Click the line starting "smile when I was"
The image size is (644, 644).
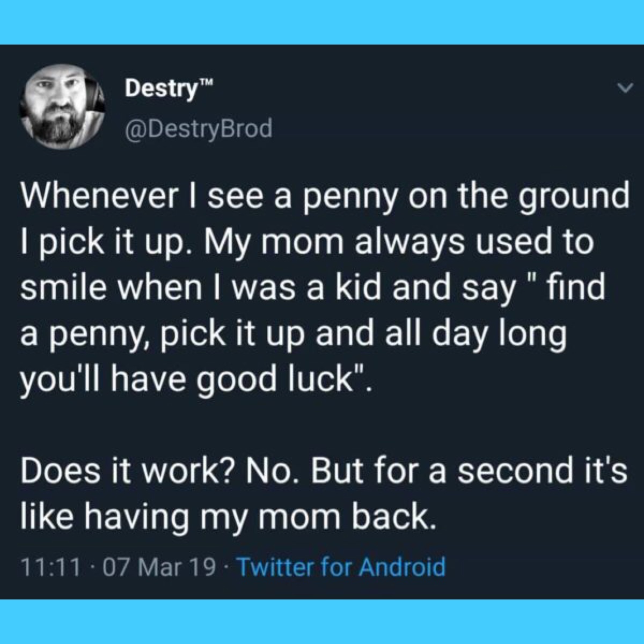pyautogui.click(x=312, y=288)
